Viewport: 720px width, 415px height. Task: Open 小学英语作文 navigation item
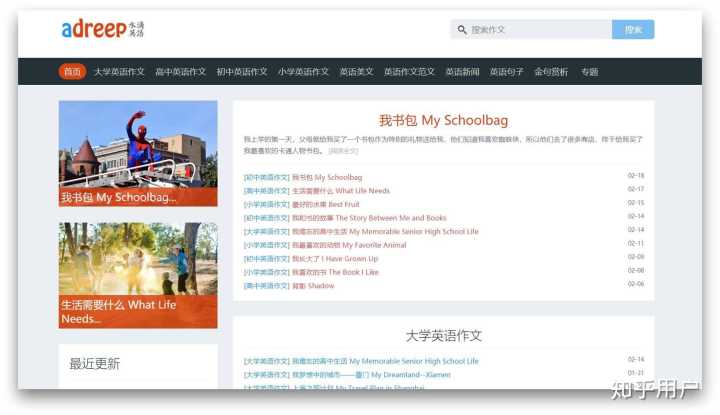tap(304, 72)
